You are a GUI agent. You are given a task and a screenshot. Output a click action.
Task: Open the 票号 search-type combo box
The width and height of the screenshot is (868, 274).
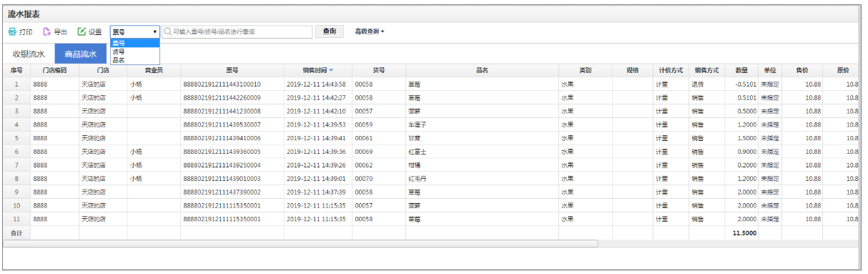coord(135,32)
